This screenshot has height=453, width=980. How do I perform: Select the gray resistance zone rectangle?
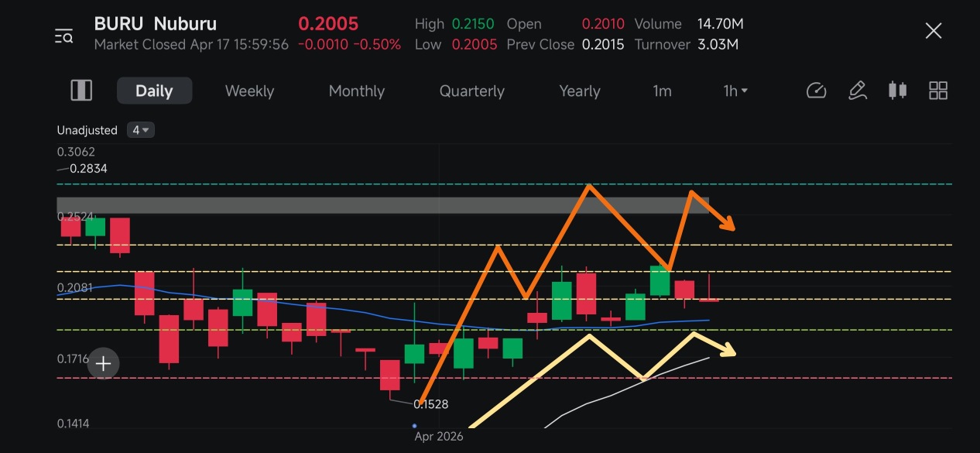[x=382, y=205]
